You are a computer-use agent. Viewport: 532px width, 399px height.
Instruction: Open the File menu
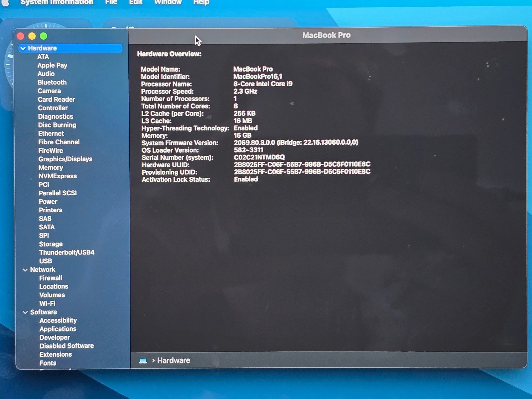pyautogui.click(x=111, y=2)
